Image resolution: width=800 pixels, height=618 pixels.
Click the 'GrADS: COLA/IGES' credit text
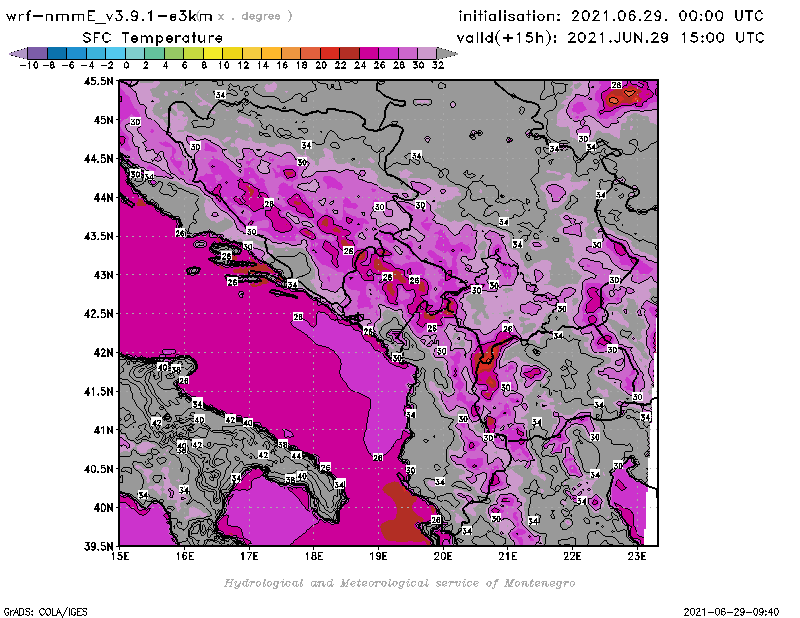click(45, 612)
